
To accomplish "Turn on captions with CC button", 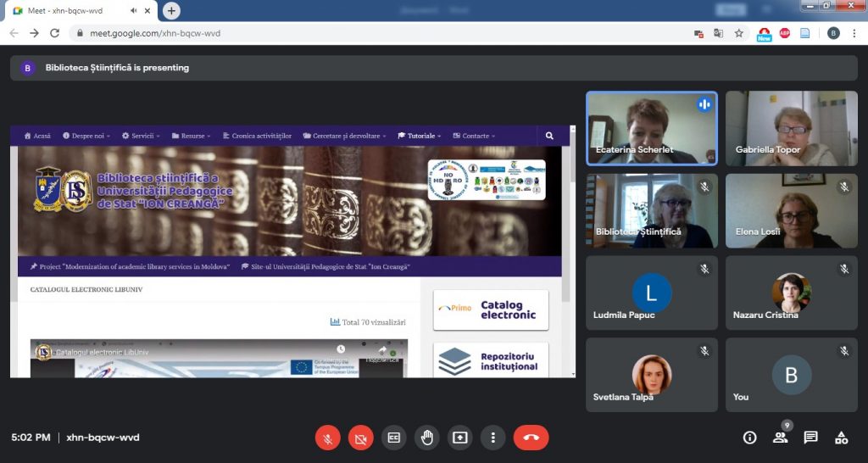I will 393,438.
